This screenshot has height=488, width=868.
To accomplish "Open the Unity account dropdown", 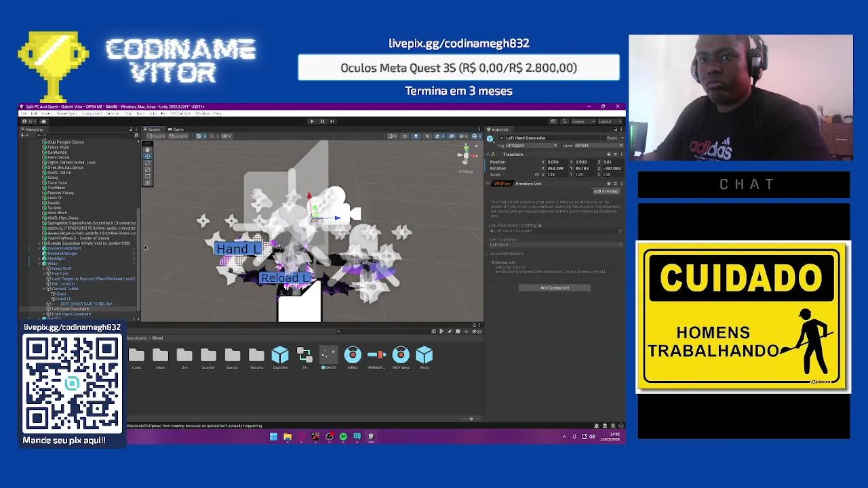I will click(30, 121).
